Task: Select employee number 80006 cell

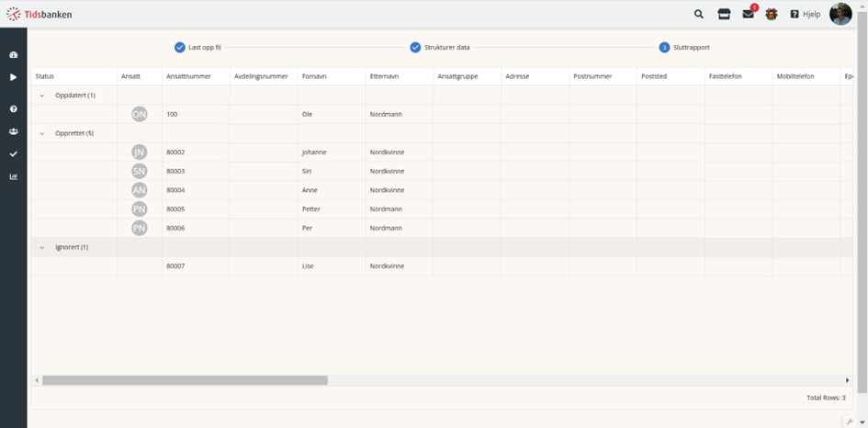Action: point(196,228)
